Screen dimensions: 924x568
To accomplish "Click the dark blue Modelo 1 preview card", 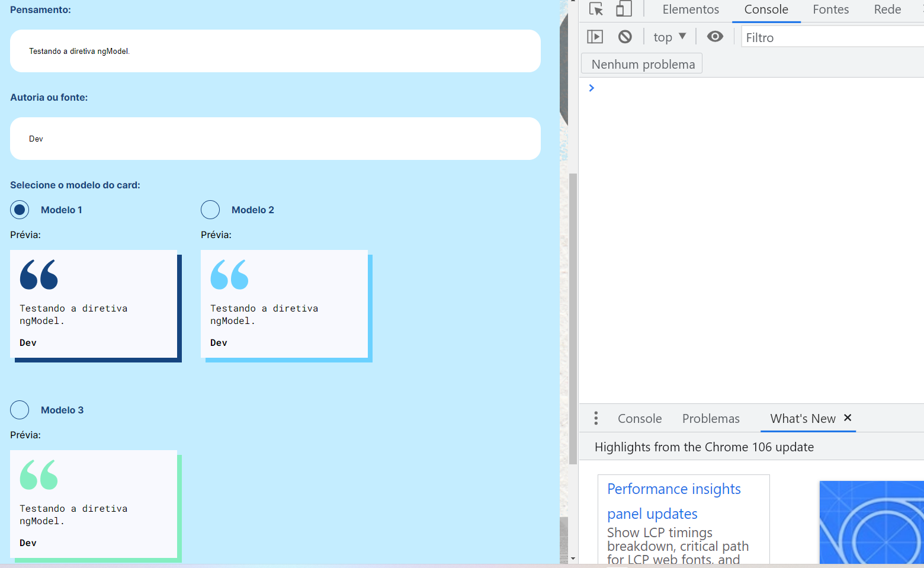I will [x=95, y=306].
